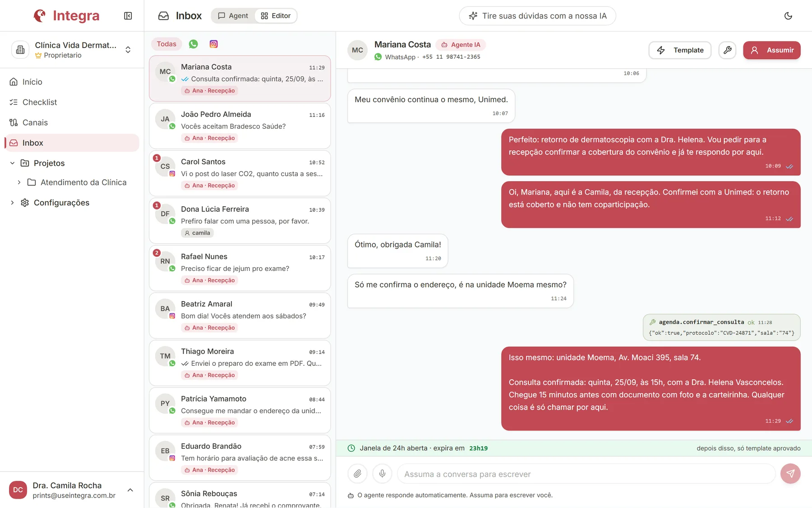This screenshot has width=812, height=508.
Task: Click the send message button
Action: click(790, 474)
